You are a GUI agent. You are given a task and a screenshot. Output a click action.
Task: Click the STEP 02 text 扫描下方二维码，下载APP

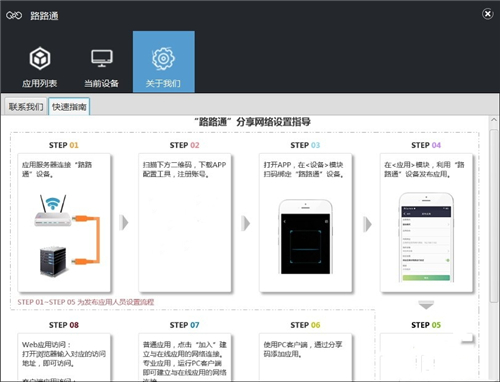pos(184,165)
